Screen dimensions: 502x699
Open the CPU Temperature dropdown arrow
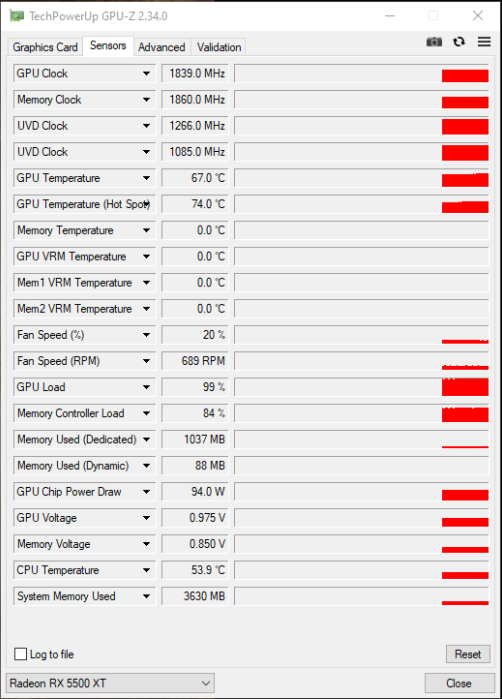146,570
